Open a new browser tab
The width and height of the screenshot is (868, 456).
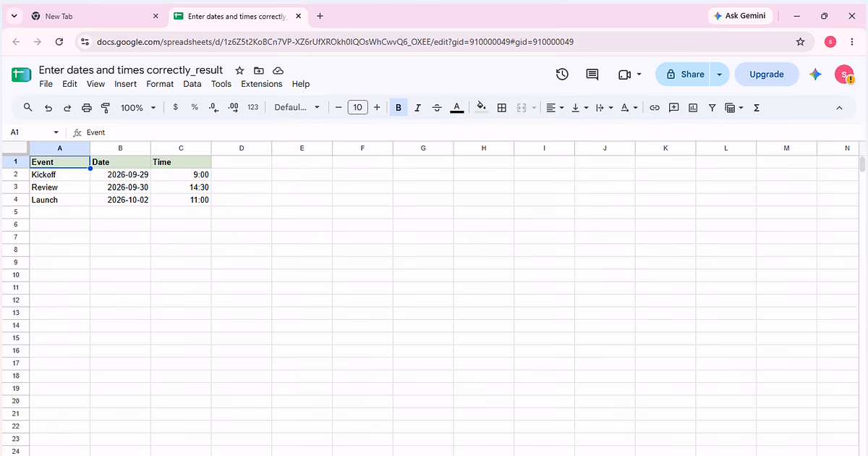point(320,16)
